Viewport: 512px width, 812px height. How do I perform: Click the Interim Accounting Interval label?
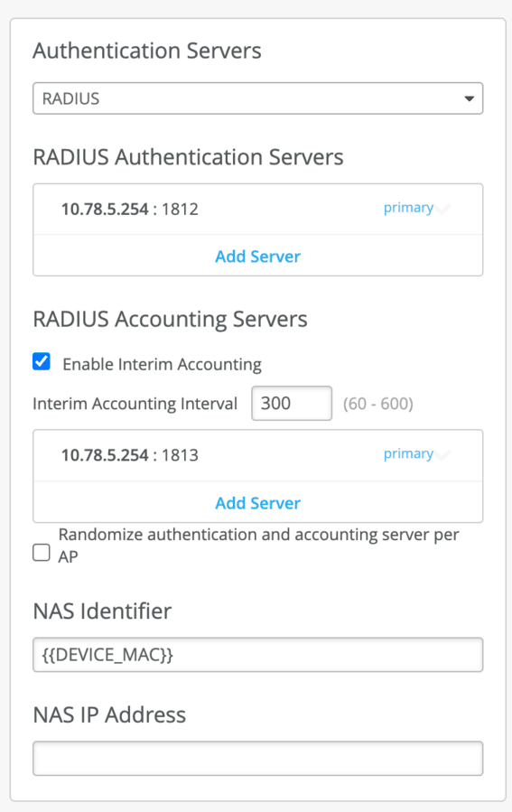(x=135, y=404)
